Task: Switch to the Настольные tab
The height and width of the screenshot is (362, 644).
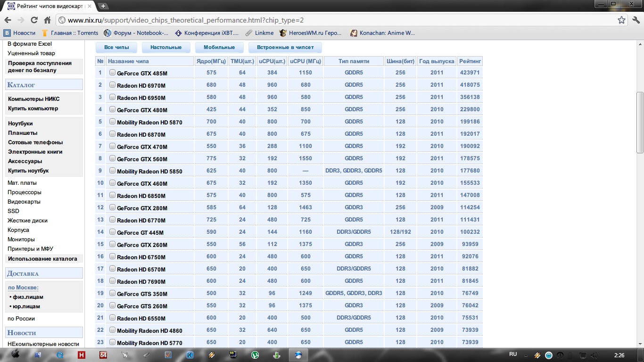Action: [166, 48]
